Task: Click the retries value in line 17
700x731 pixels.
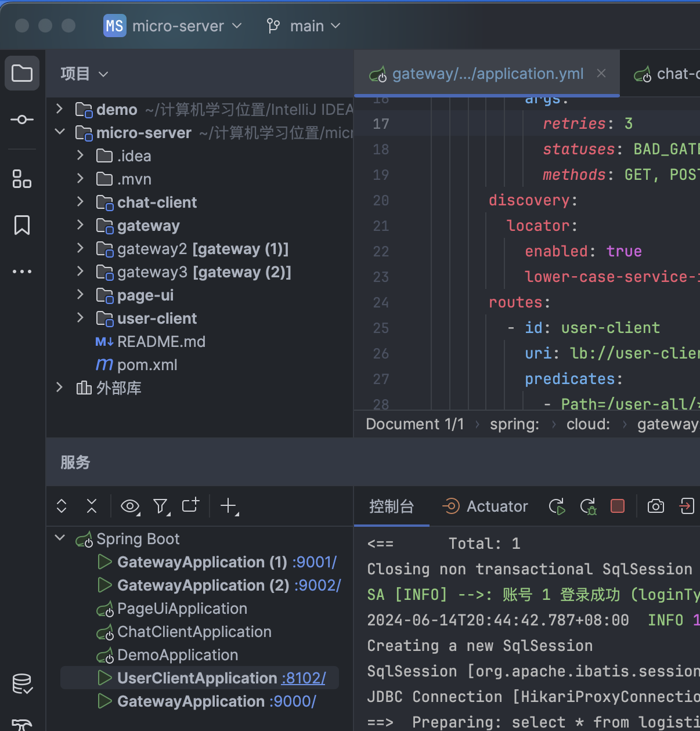Action: tap(629, 124)
